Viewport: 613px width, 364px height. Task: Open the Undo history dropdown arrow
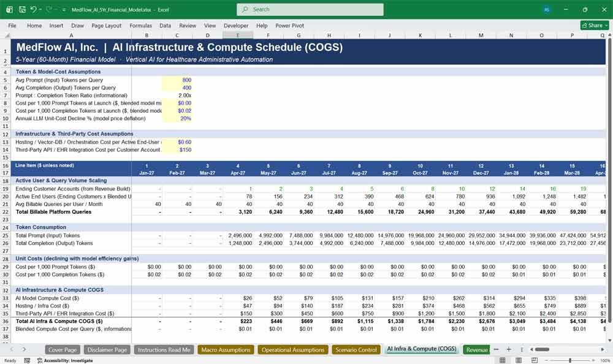[x=40, y=9]
